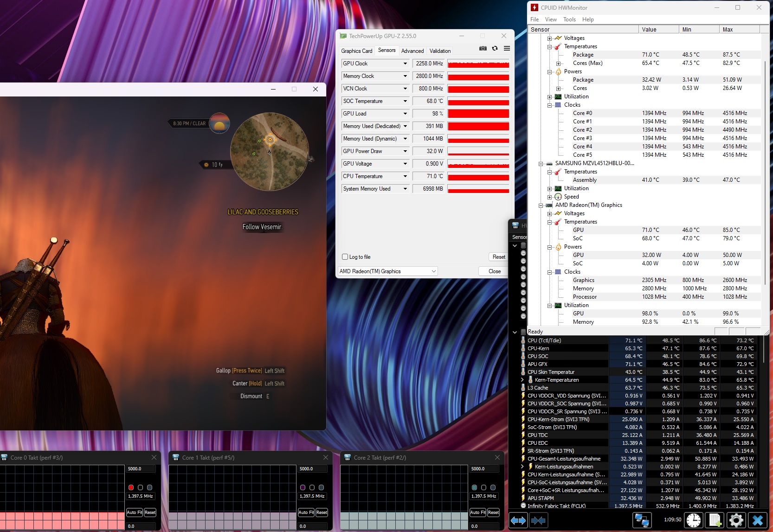Click the Core 1 Takt window title icon
This screenshot has width=773, height=532.
click(176, 457)
